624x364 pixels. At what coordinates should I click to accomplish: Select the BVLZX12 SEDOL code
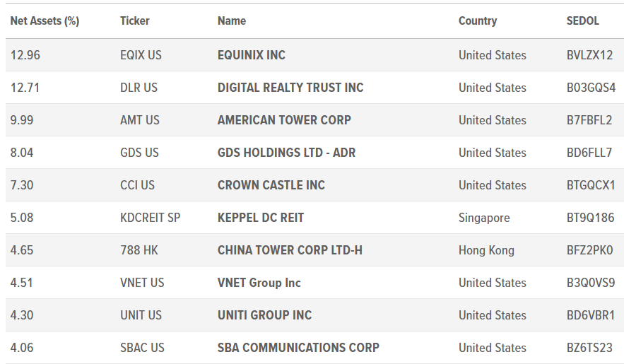589,55
